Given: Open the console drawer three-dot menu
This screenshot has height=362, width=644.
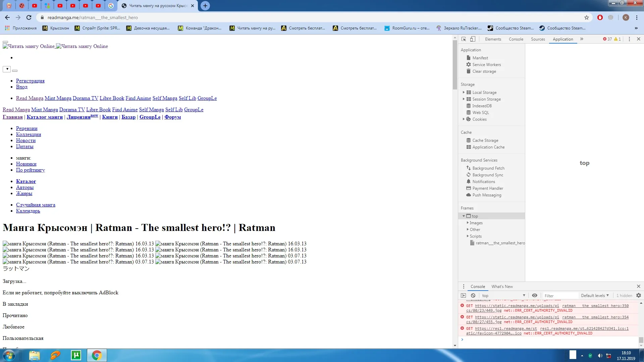Looking at the screenshot, I should pos(464,287).
